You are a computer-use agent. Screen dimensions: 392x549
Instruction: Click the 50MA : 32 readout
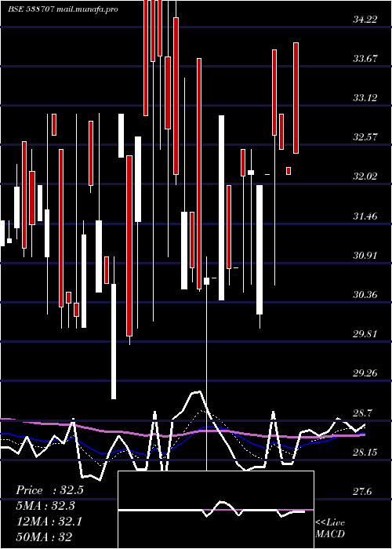[45, 536]
